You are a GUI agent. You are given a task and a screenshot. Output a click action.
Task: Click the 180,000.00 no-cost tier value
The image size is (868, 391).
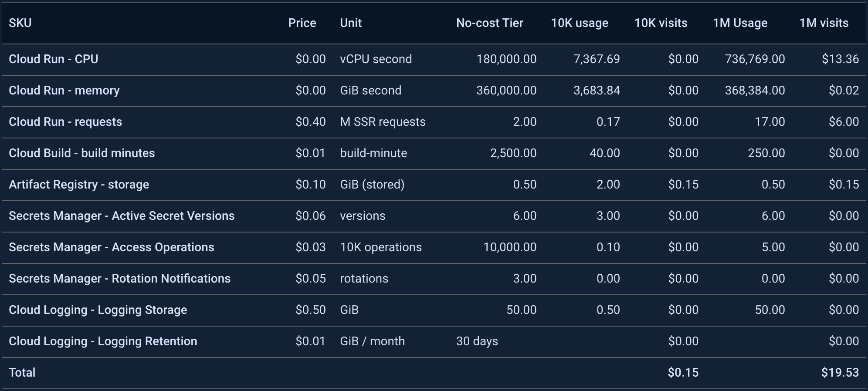507,59
